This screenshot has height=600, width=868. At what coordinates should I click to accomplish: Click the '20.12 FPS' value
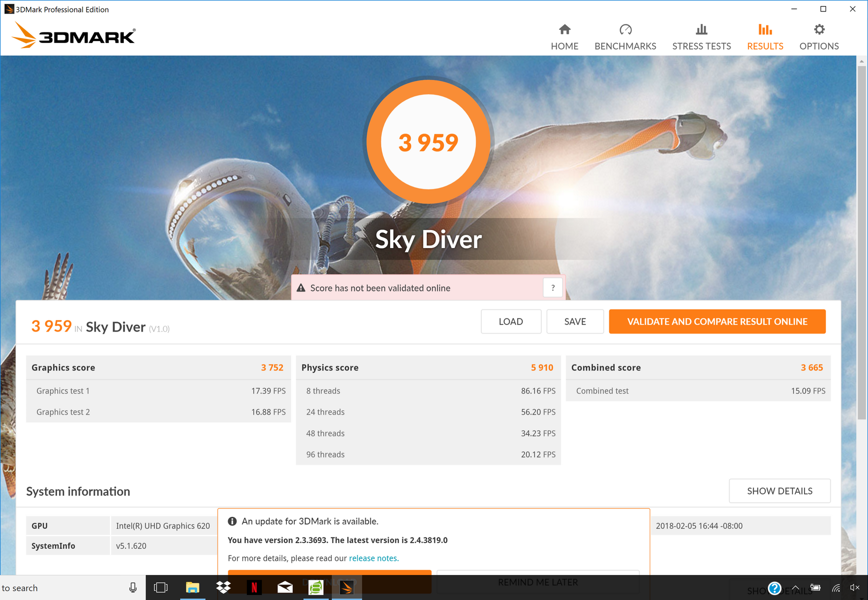(538, 454)
